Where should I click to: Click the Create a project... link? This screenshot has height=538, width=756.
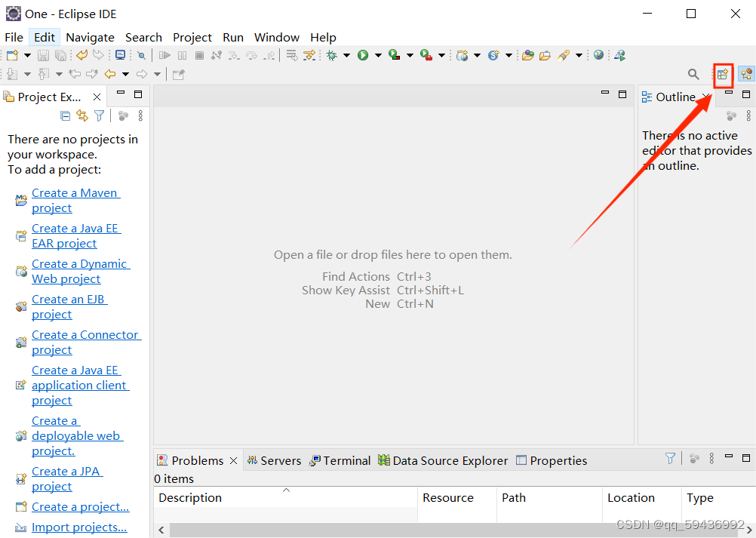tap(81, 506)
